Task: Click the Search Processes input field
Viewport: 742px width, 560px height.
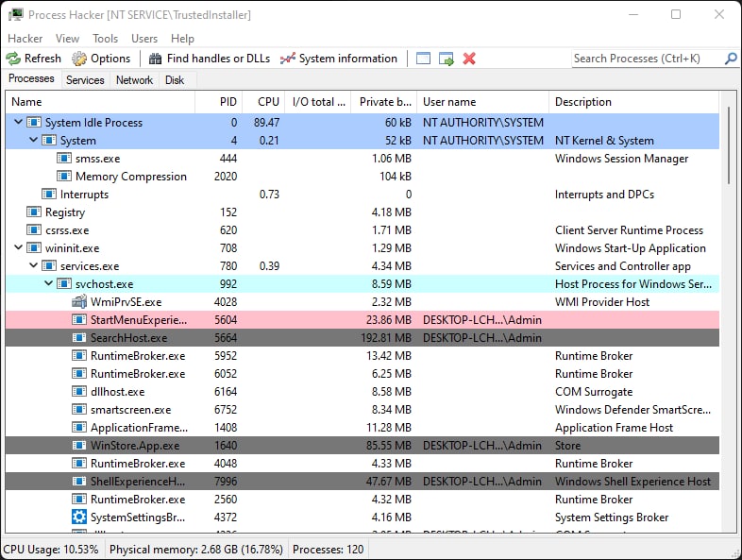Action: click(x=647, y=59)
